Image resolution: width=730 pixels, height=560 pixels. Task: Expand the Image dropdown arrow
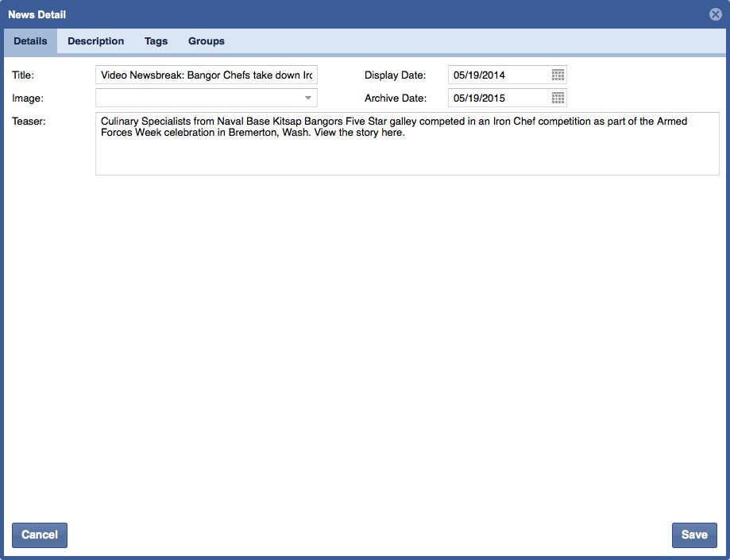308,98
